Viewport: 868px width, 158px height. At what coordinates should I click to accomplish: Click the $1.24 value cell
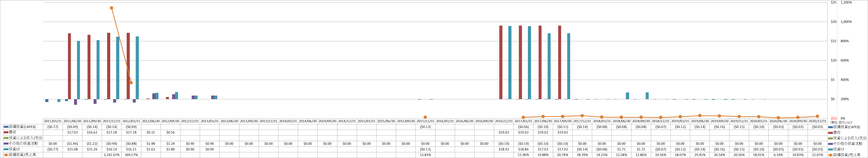(x=170, y=144)
